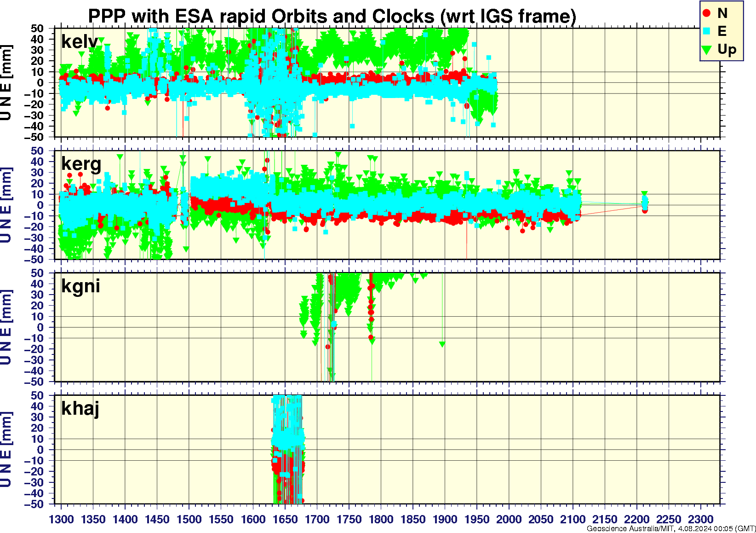This screenshot has height=533, width=756.
Task: Click the x-axis tick label 2300
Action: 700,519
